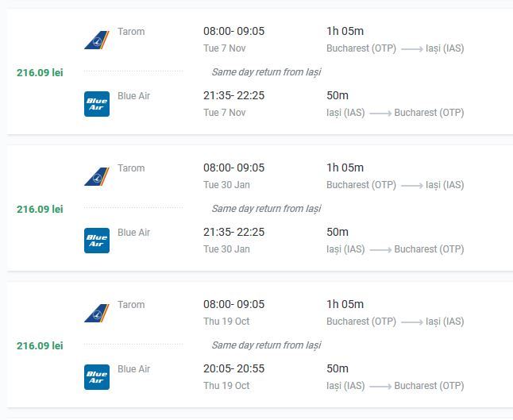
Task: Click Bucharest (OTP) origin on the 19 Oct outbound
Action: (x=361, y=322)
